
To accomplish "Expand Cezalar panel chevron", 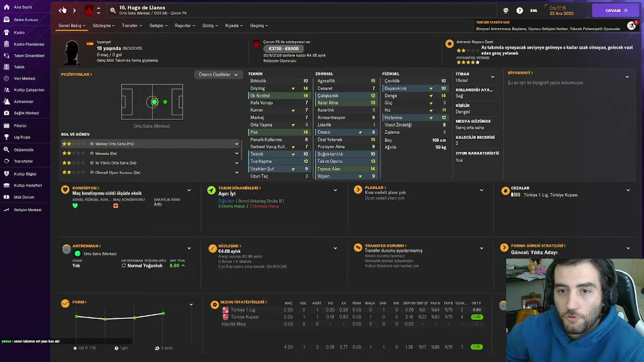I will 628,190.
